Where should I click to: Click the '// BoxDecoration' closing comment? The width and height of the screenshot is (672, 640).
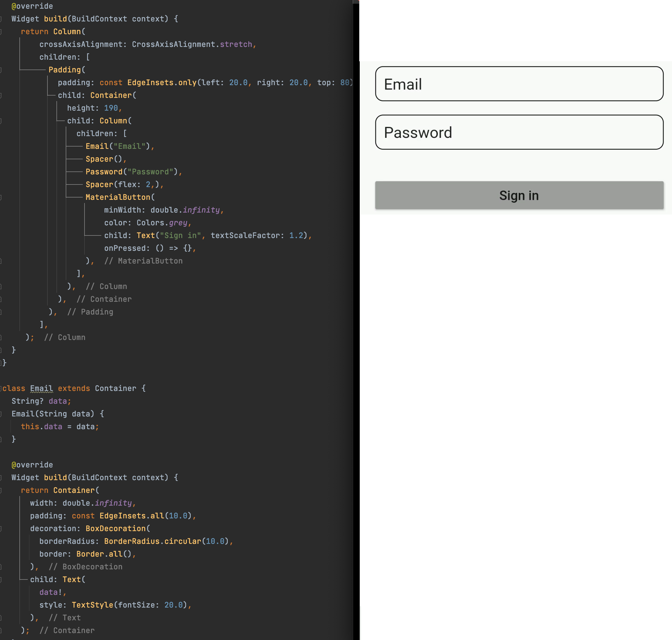coord(85,567)
